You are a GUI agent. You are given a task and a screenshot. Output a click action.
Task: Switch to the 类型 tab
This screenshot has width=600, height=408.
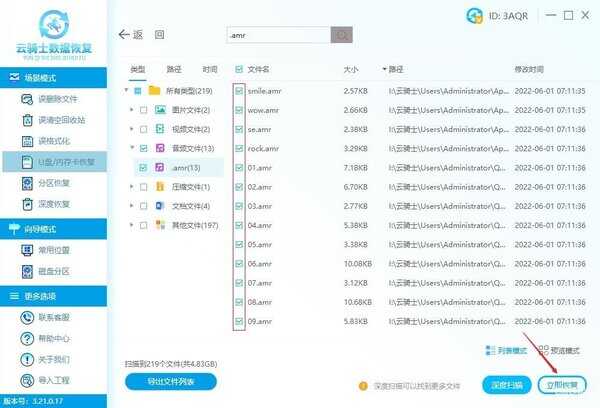pyautogui.click(x=137, y=69)
